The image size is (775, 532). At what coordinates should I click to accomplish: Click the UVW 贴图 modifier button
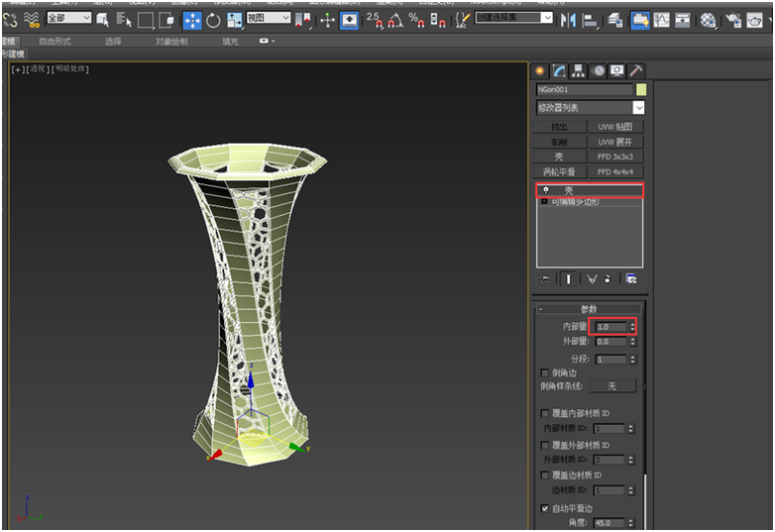[615, 127]
